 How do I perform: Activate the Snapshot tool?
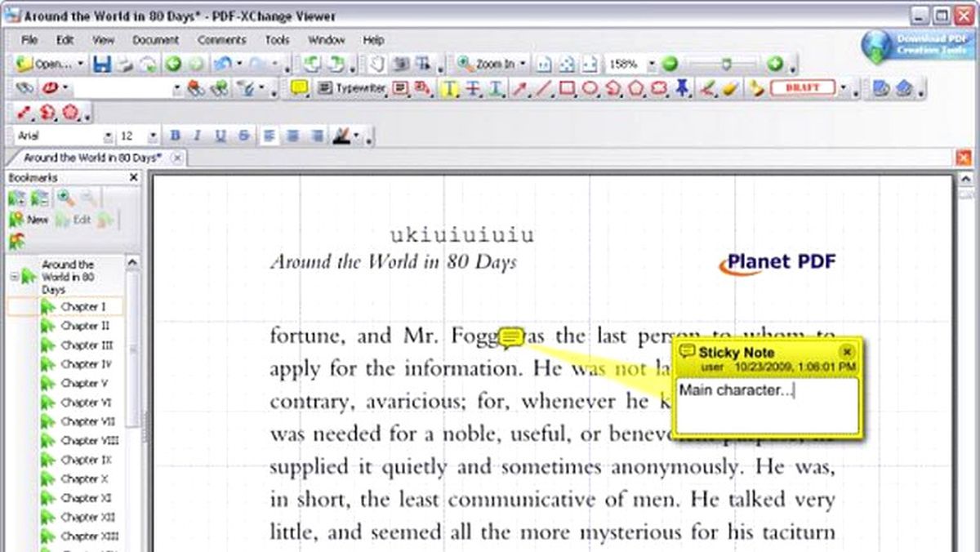(x=400, y=64)
